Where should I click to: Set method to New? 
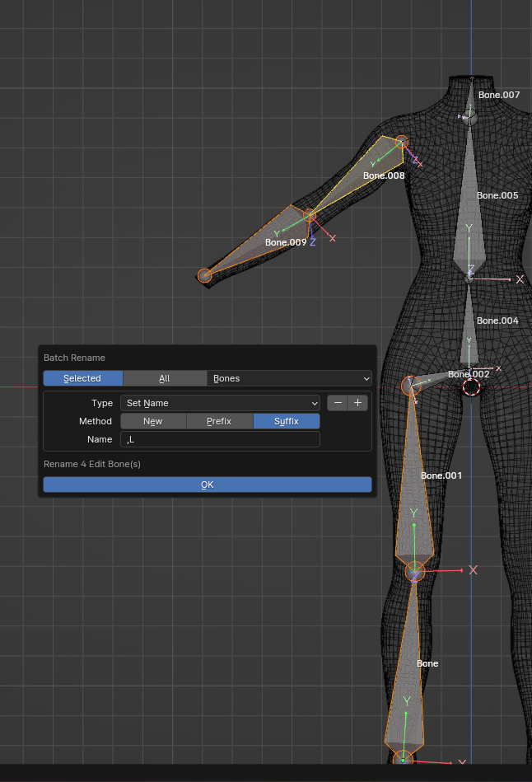[153, 421]
